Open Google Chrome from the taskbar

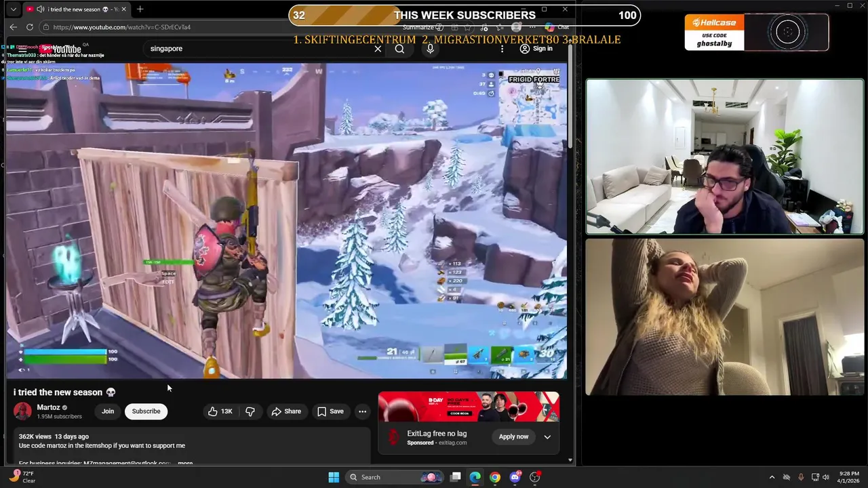point(495,477)
